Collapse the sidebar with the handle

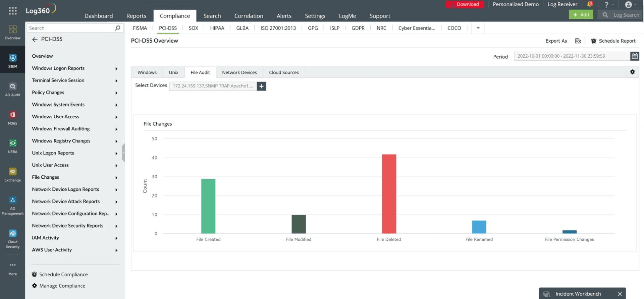click(123, 153)
